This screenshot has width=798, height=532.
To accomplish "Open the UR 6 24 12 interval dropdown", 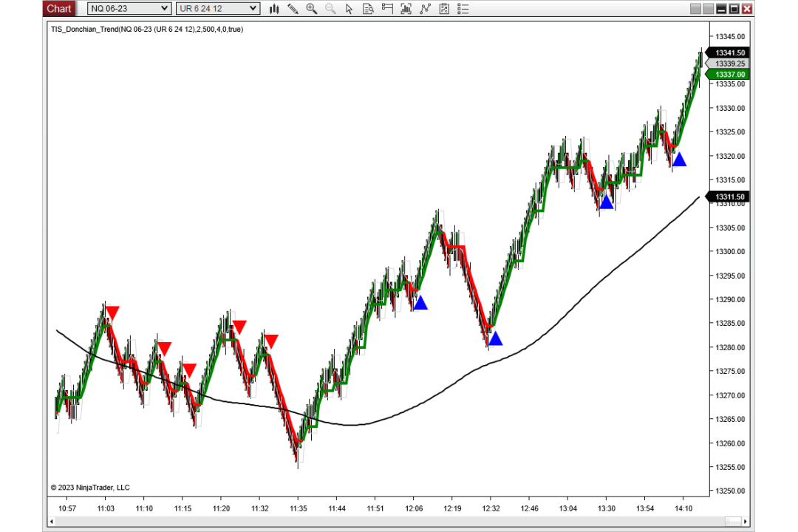I will coord(218,9).
